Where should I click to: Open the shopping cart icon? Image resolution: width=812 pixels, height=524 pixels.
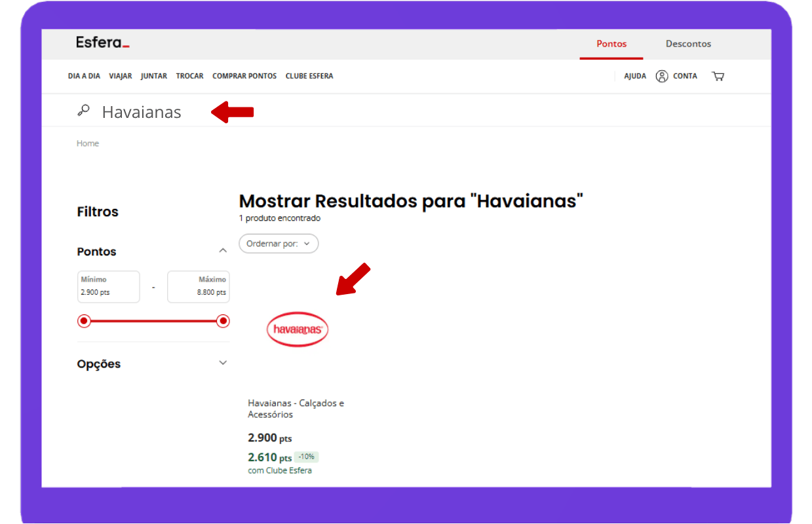click(x=718, y=76)
